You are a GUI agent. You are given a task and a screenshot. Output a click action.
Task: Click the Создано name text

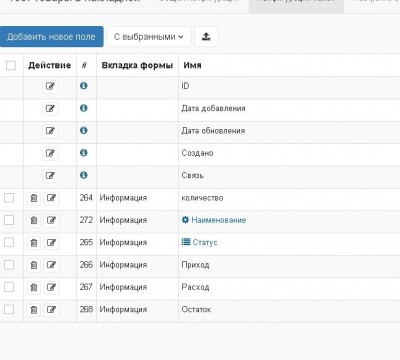[x=197, y=153]
